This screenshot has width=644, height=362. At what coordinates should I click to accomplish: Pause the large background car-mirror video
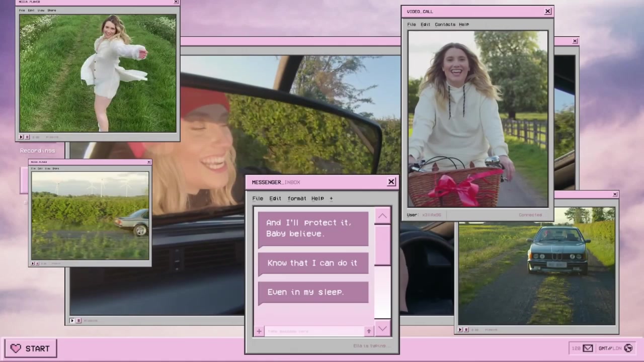[x=78, y=320]
